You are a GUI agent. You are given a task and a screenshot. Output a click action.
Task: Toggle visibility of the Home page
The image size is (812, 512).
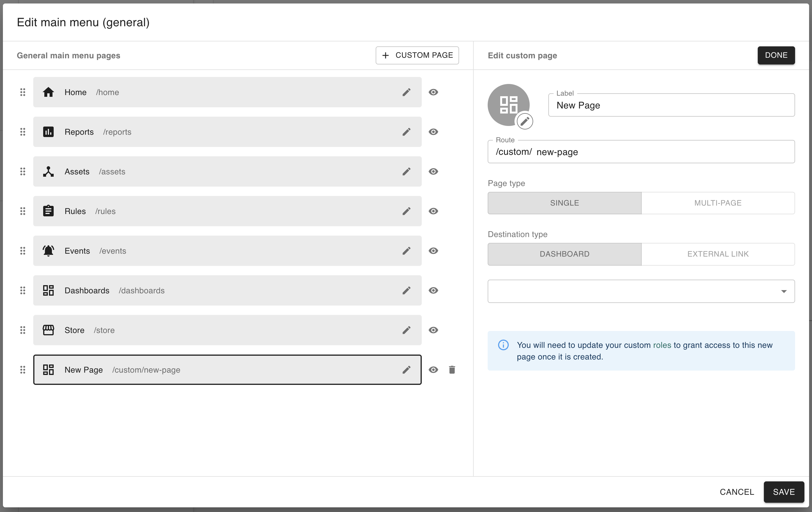pos(433,92)
